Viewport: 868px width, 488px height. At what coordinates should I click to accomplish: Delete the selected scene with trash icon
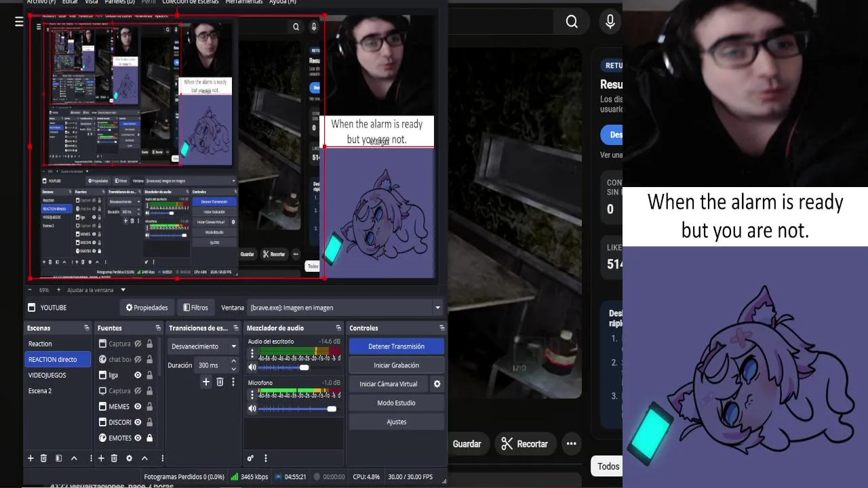click(43, 458)
